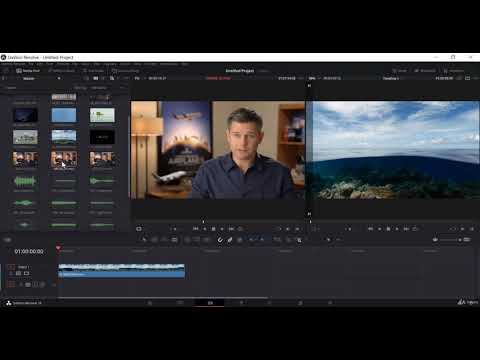Select the black clip thumbnail
Viewport: 480px width, 360px height.
coord(102,137)
